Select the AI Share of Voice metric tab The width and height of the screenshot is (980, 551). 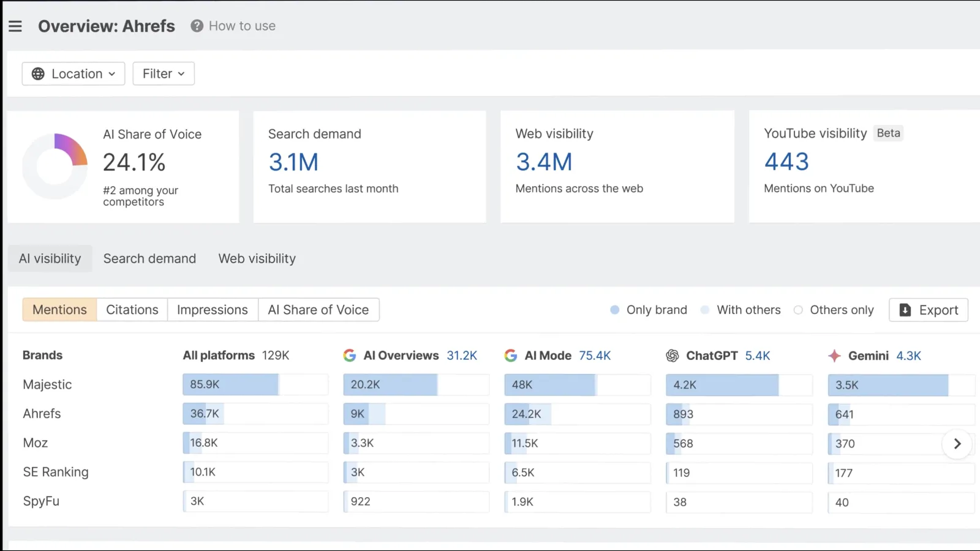point(318,310)
